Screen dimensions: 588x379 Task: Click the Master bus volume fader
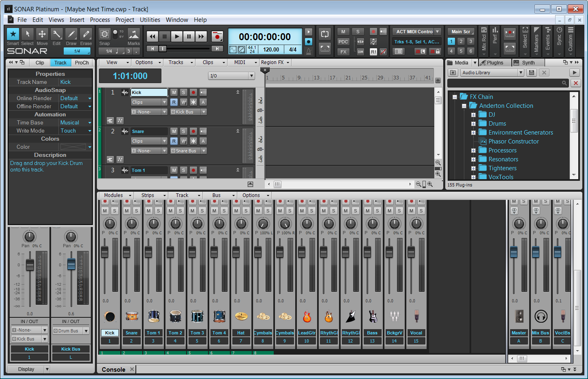514,252
